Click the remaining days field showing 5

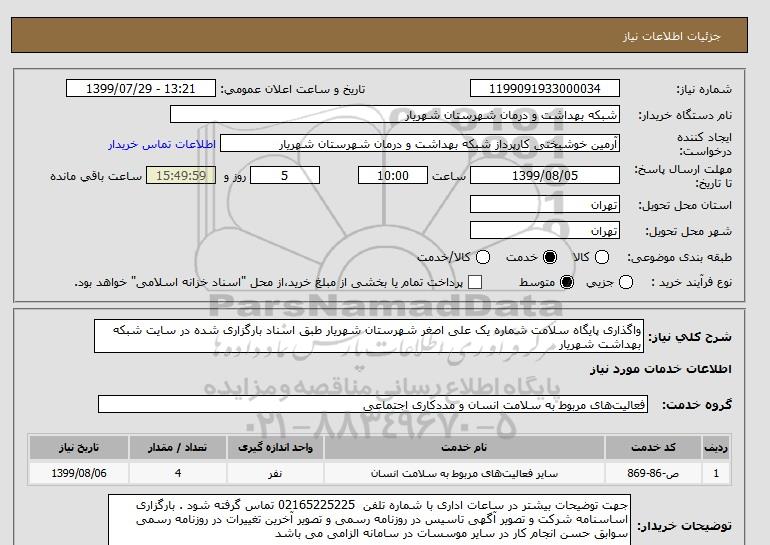[x=285, y=175]
